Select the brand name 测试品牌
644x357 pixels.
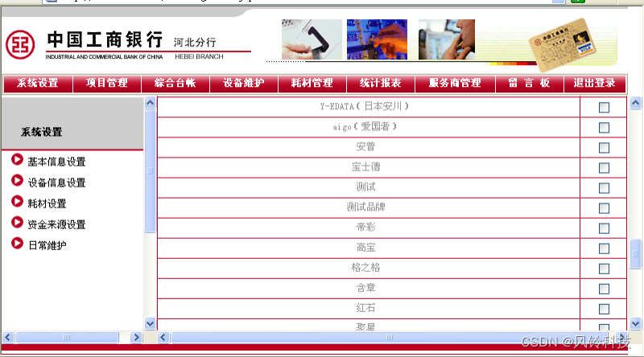(x=365, y=207)
